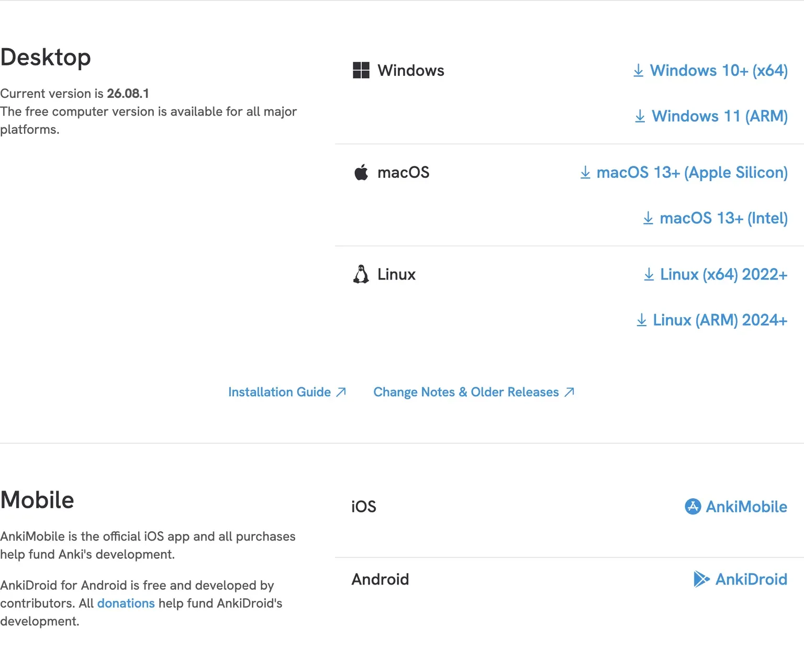The image size is (804, 672).
Task: Click the iOS row label
Action: [364, 507]
